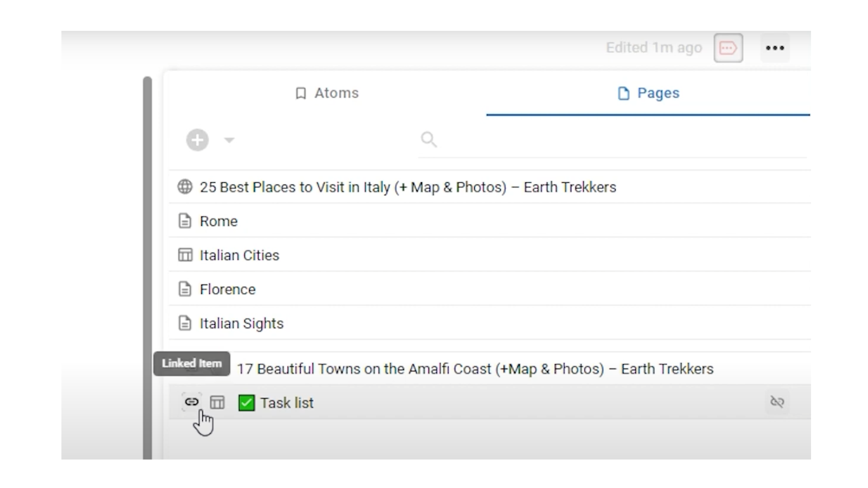
Task: Expand the add-item dropdown arrow
Action: (229, 140)
